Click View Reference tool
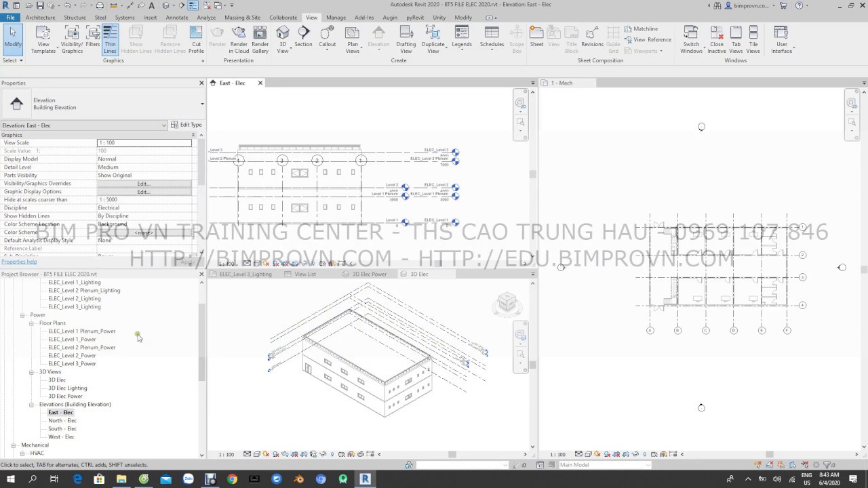 648,39
